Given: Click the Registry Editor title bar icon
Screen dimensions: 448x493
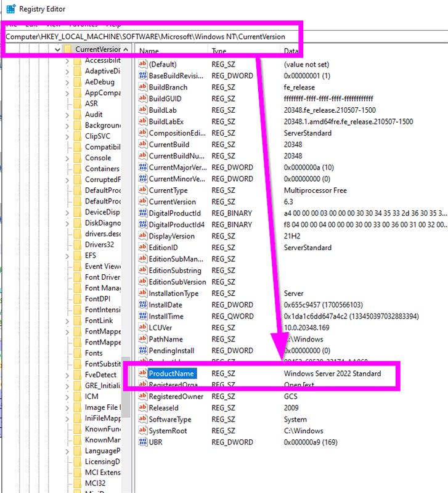Looking at the screenshot, I should pos(10,9).
